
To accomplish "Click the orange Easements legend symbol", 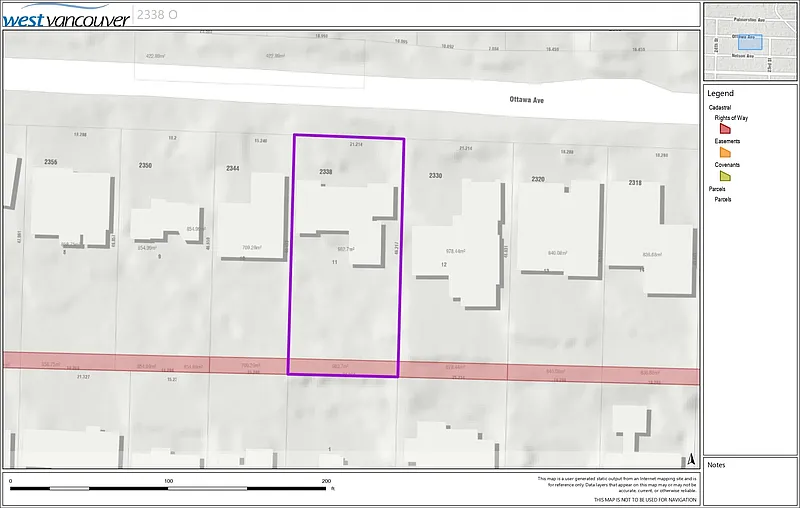I will tap(725, 152).
